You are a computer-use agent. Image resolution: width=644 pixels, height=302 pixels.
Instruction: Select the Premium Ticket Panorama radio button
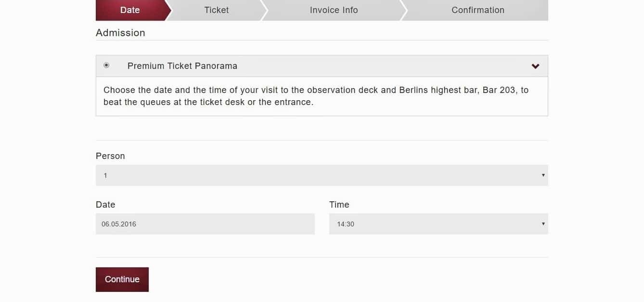click(106, 66)
